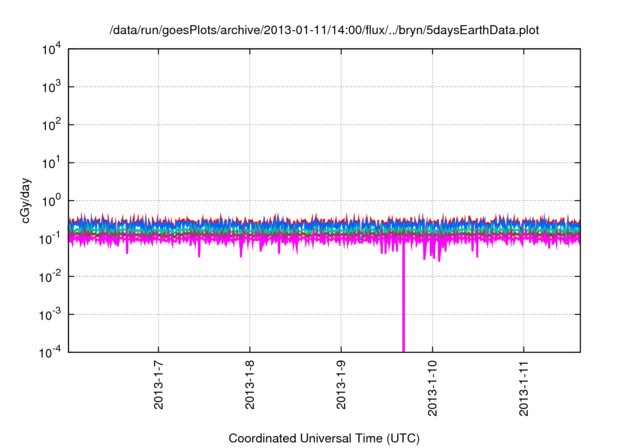Click the 10^-2 y-axis tick label
This screenshot has width=640, height=448.
[x=50, y=277]
